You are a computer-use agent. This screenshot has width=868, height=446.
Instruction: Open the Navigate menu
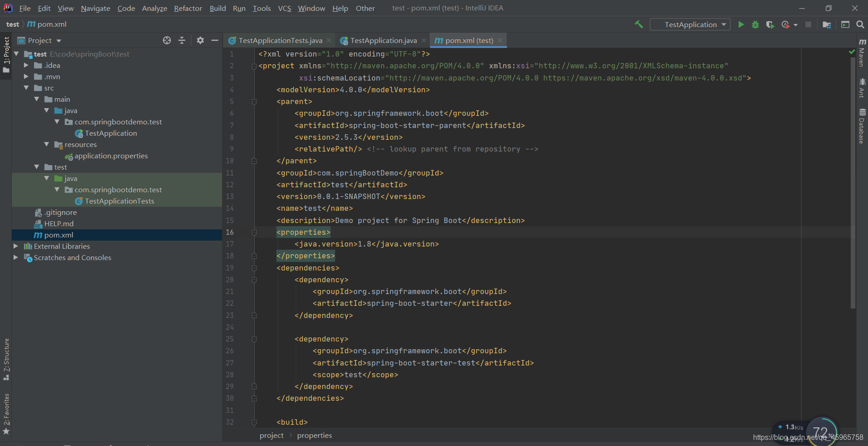click(95, 8)
